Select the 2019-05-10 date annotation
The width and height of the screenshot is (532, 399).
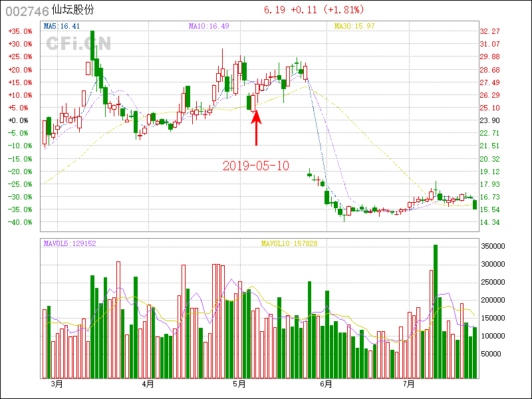[x=256, y=166]
